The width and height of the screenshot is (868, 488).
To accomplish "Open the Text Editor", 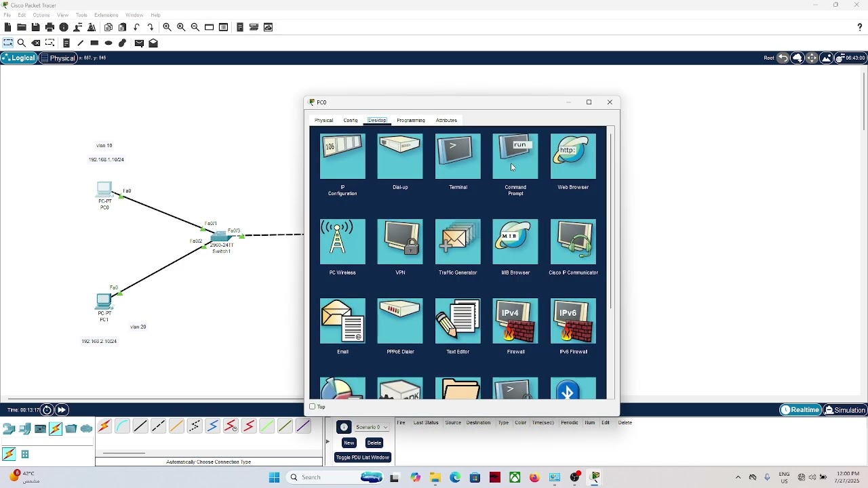I will pyautogui.click(x=458, y=321).
